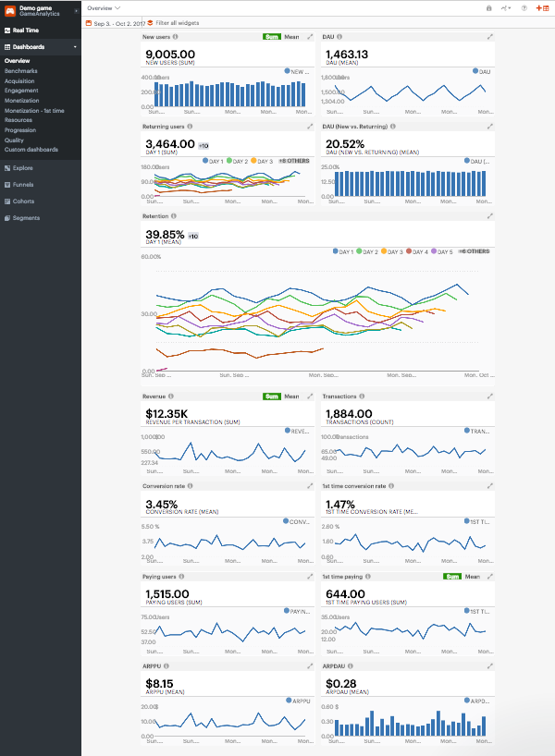Viewport: 555px width, 756px height.
Task: Click the lock icon in top bar
Action: tap(489, 7)
